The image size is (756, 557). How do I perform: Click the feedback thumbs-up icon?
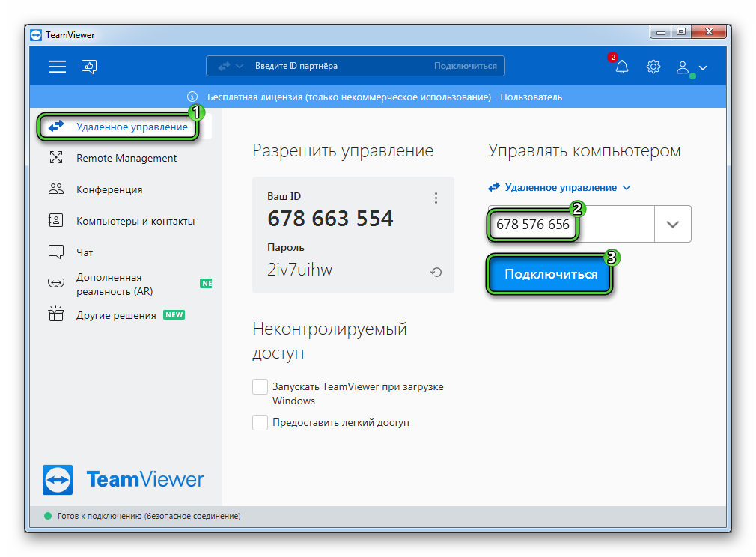pos(89,67)
